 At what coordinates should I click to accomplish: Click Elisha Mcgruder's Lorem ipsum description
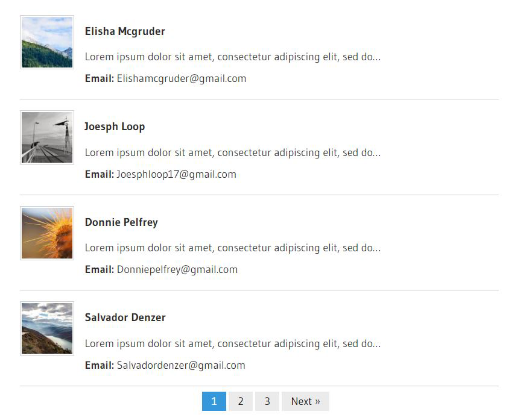coord(233,57)
